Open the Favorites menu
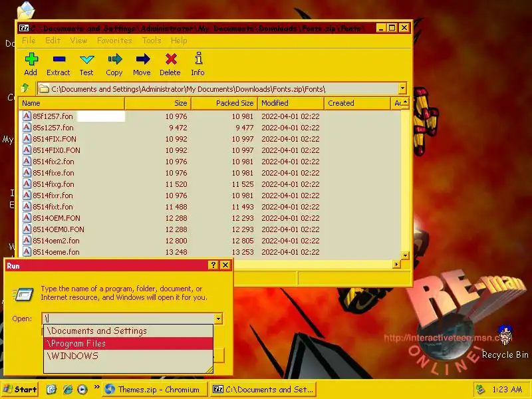Image resolution: width=532 pixels, height=399 pixels. coord(114,41)
